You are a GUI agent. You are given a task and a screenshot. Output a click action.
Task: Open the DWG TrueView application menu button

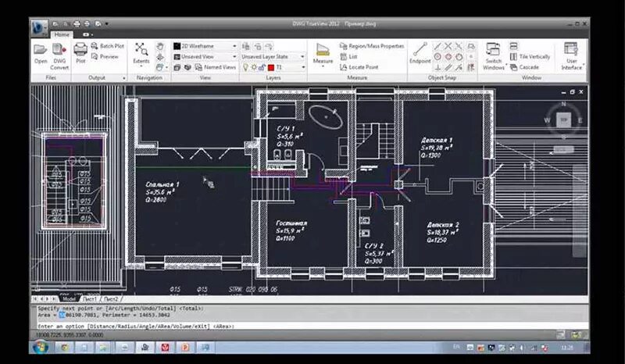pyautogui.click(x=38, y=28)
